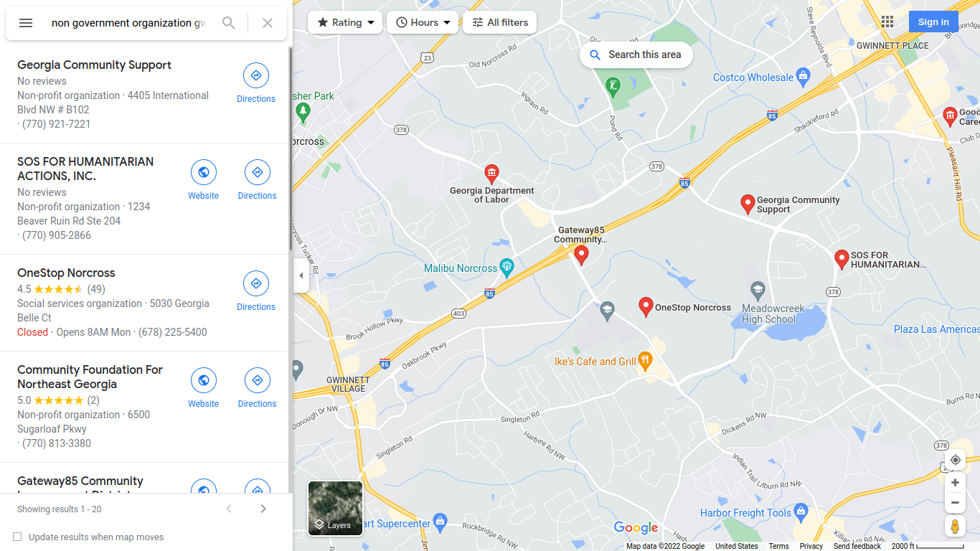Image resolution: width=980 pixels, height=551 pixels.
Task: Open the Rating filter dropdown
Action: point(345,22)
